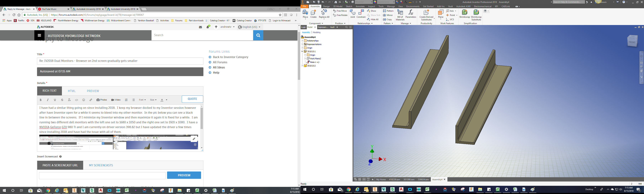Open the Size dropdown in the text editor
This screenshot has width=644, height=194.
153,100
